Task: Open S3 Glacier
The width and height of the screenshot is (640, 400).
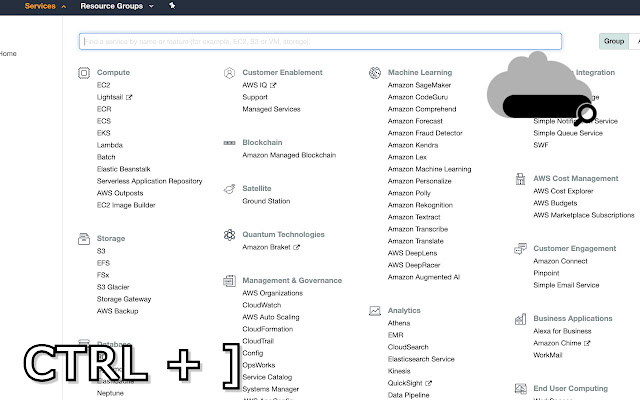Action: coord(113,287)
